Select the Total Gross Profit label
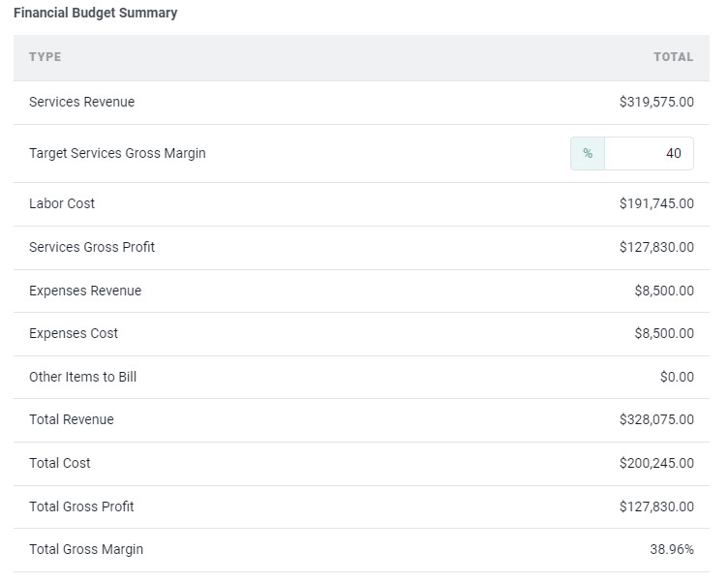 pyautogui.click(x=81, y=506)
